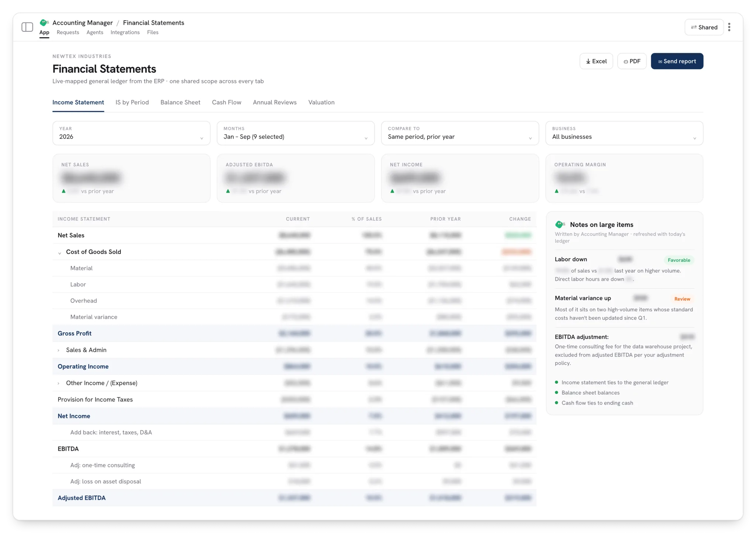This screenshot has width=756, height=533.
Task: Open the Year 2026 dropdown
Action: pos(131,133)
